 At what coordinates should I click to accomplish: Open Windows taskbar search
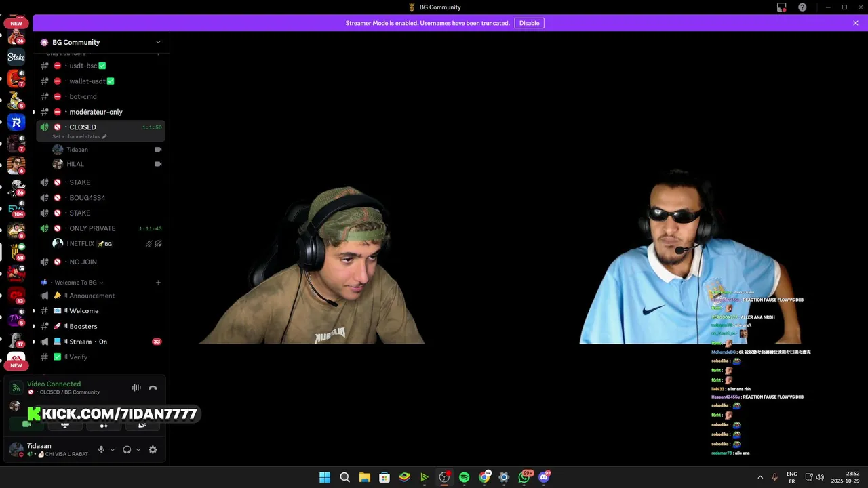pyautogui.click(x=344, y=477)
